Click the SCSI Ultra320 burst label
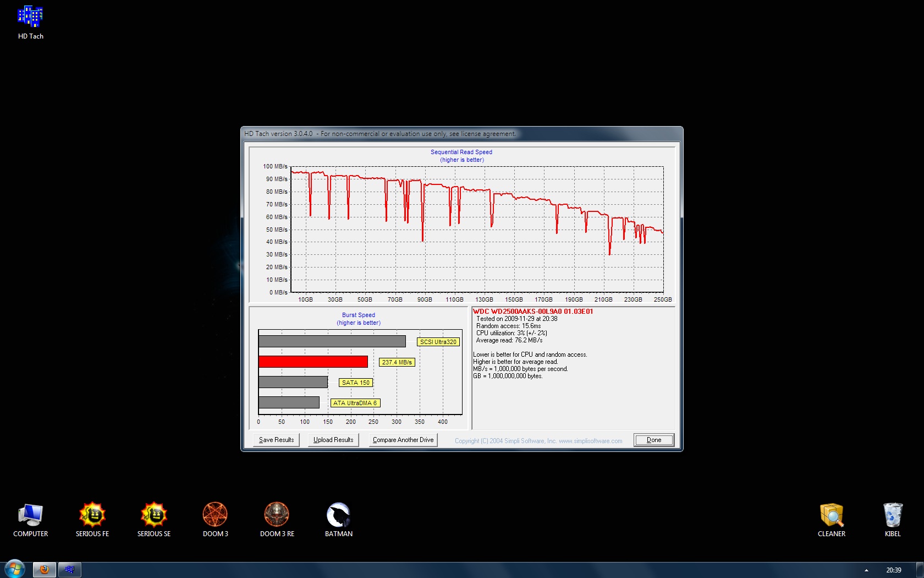 point(438,342)
